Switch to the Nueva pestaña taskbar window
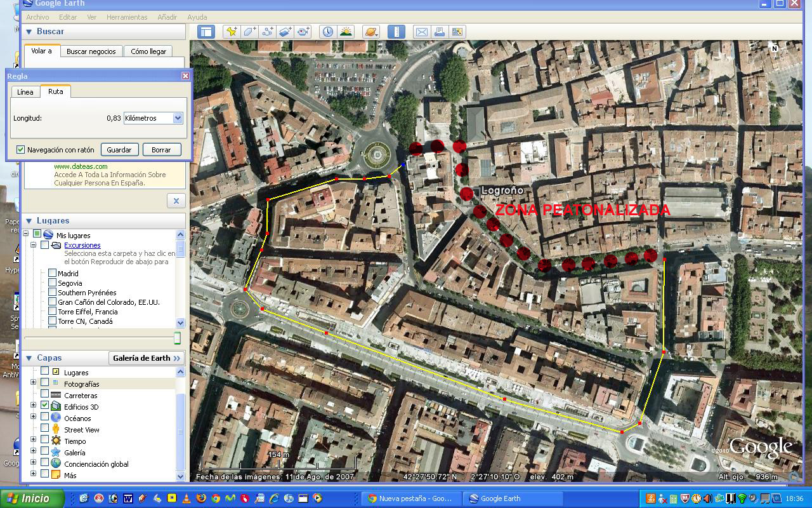812x508 pixels. click(x=410, y=498)
